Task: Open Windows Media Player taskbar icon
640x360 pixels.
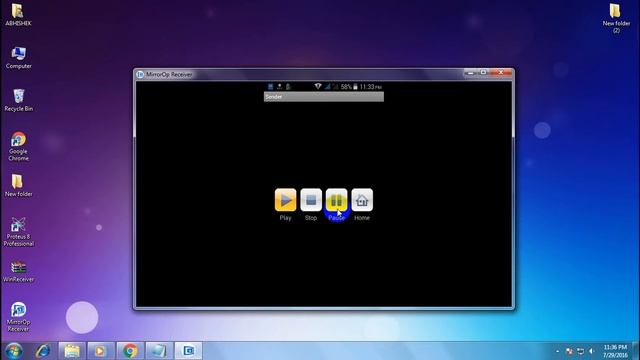Action: (x=100, y=351)
